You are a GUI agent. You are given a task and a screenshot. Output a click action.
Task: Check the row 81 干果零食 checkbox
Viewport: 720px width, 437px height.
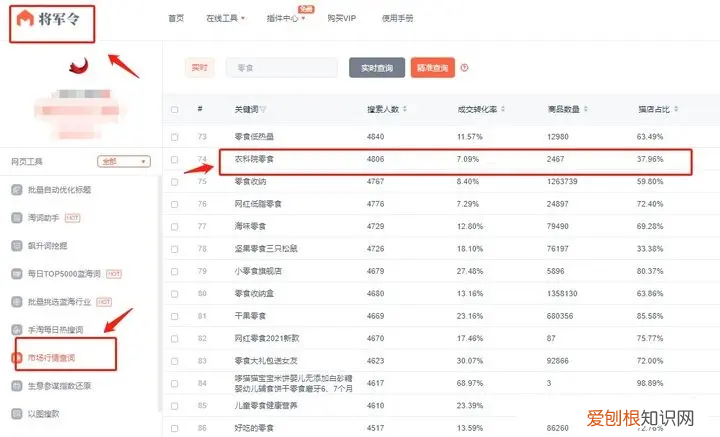click(x=174, y=316)
